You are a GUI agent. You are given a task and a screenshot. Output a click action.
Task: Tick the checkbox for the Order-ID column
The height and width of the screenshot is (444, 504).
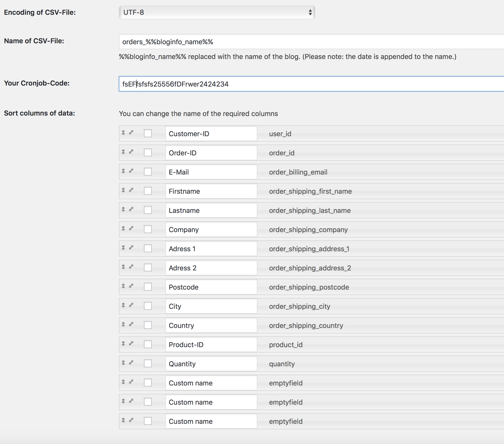tap(148, 152)
